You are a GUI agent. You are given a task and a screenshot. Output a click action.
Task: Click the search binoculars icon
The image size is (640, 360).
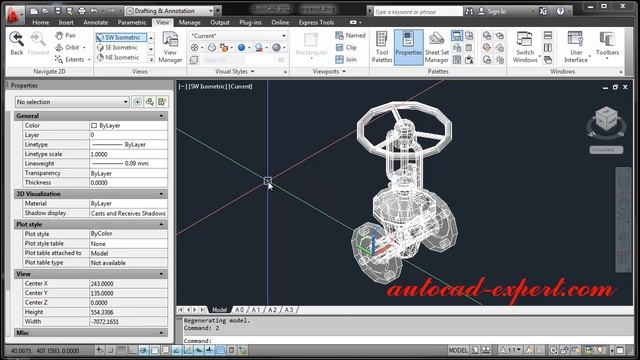click(469, 11)
